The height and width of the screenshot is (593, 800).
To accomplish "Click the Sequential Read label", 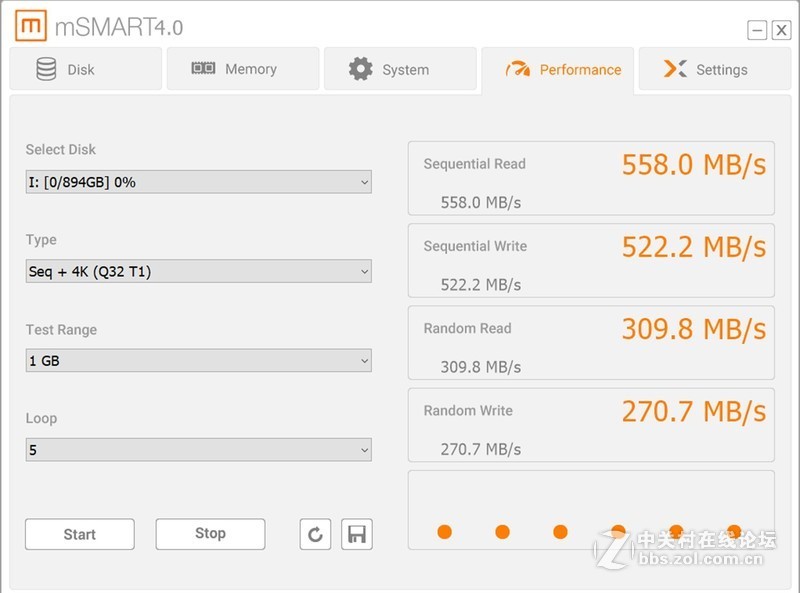I will (474, 164).
